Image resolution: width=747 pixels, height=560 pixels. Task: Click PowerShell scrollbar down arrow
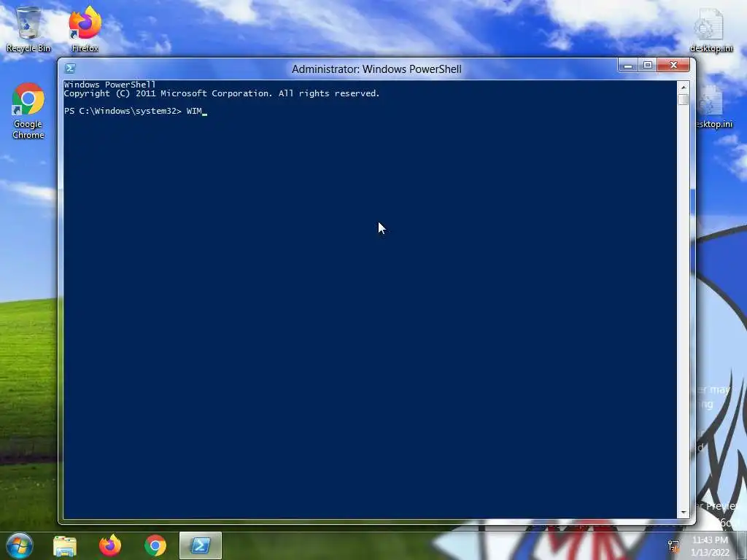pos(683,513)
